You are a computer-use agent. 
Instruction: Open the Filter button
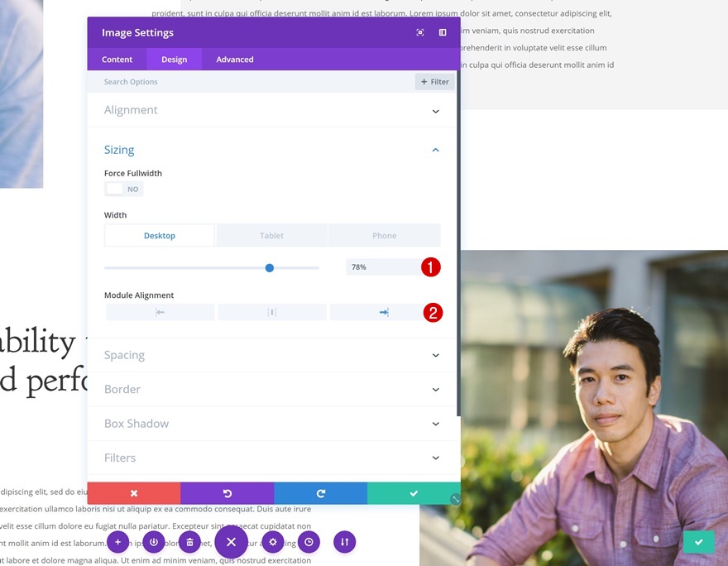[434, 82]
